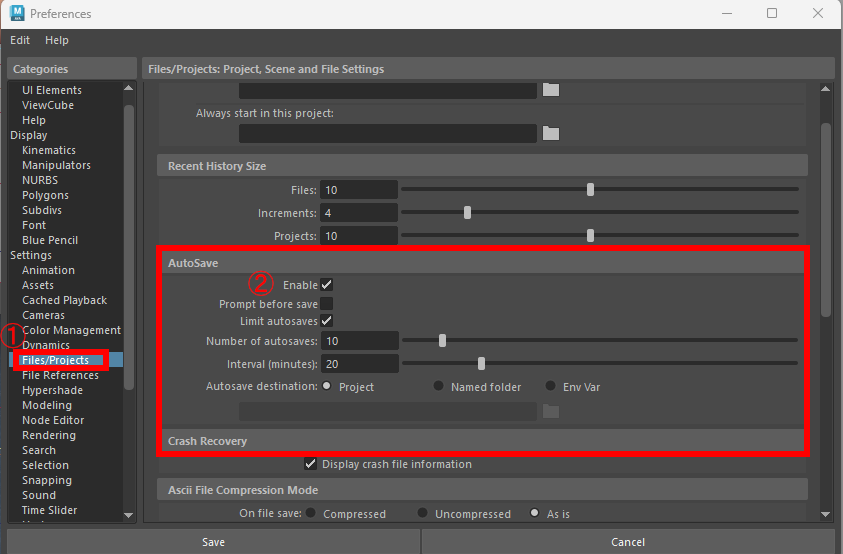
Task: Open the Edit menu
Action: click(x=20, y=40)
